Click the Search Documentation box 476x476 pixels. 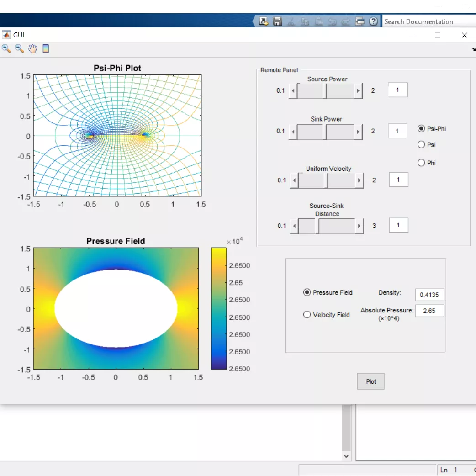429,21
